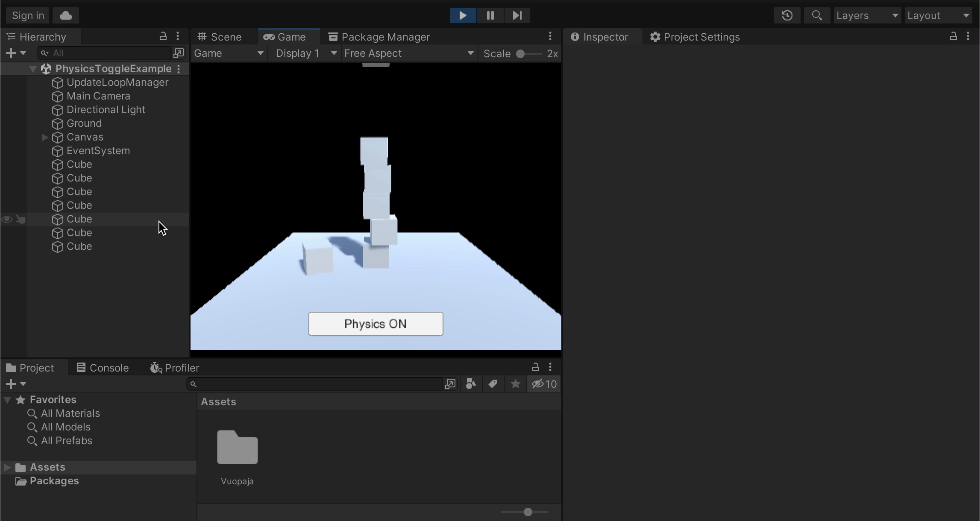Click the Physics ON button in Game view

(376, 324)
